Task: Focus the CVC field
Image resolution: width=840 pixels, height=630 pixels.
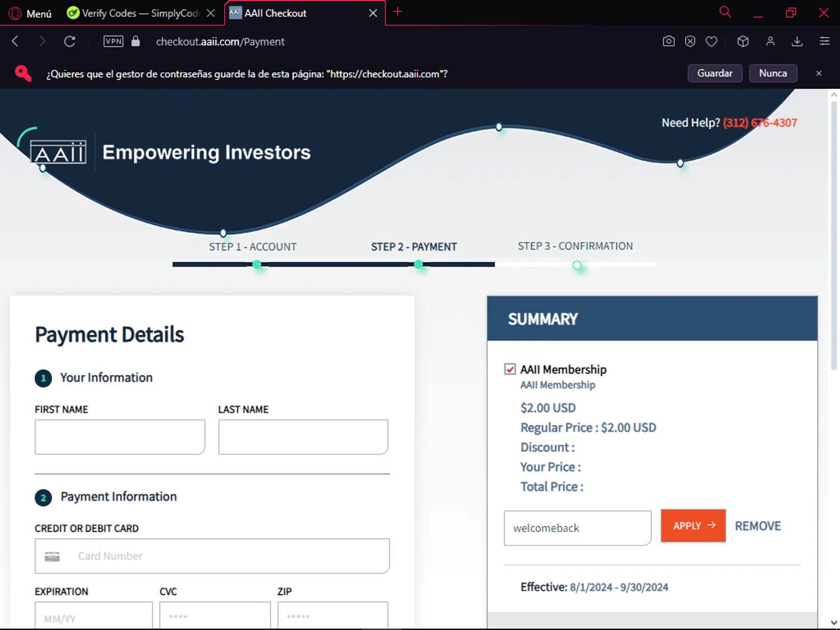Action: coord(215,615)
